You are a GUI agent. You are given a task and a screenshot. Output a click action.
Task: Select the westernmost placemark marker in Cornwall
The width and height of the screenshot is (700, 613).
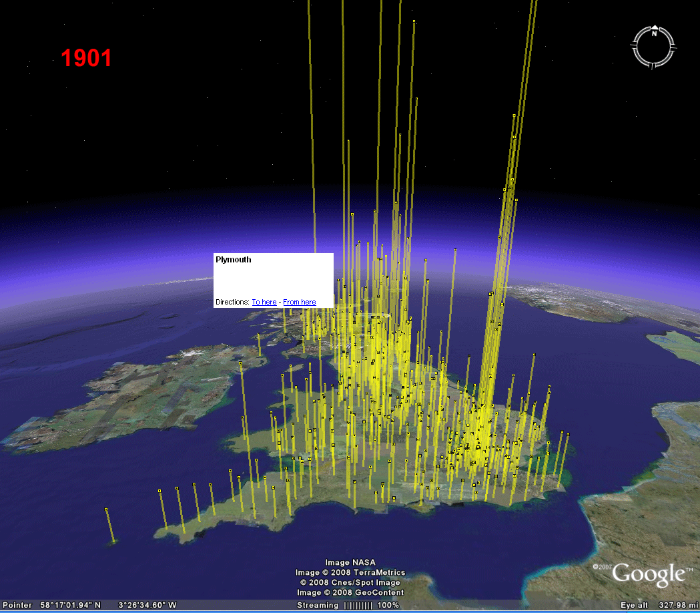click(x=159, y=491)
